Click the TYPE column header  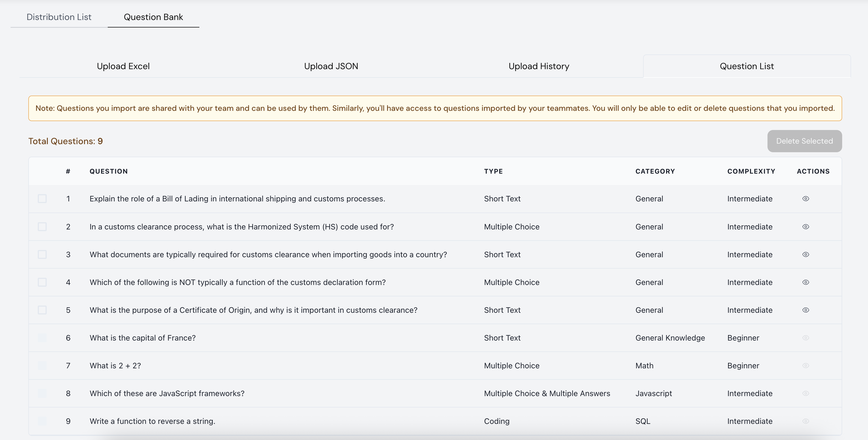(493, 171)
